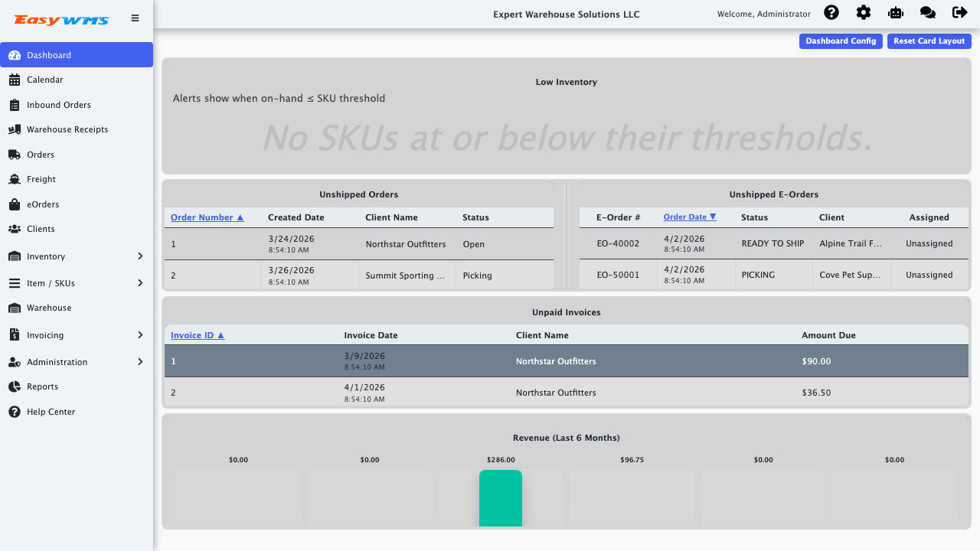The height and width of the screenshot is (551, 980).
Task: Expand the Administration submenu chevron
Action: point(140,362)
